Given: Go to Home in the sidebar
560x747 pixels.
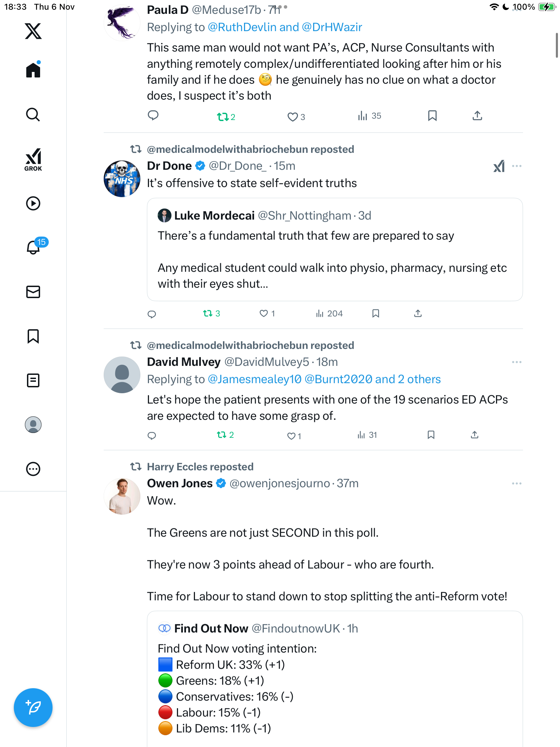Looking at the screenshot, I should (33, 70).
